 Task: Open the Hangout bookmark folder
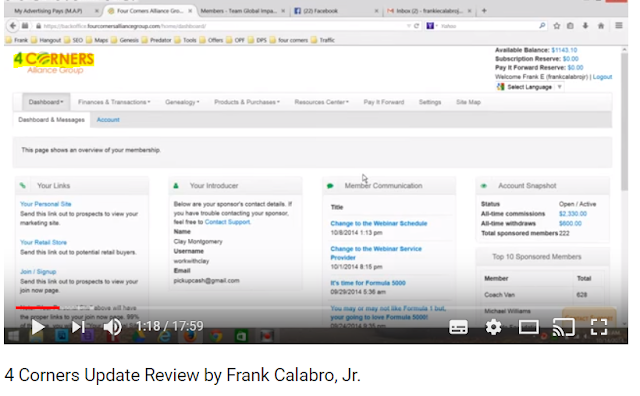point(46,40)
